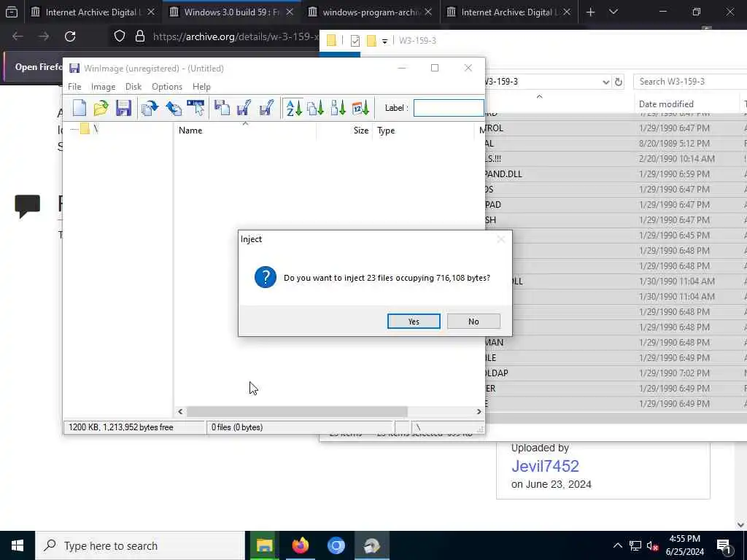
Task: Toggle the Sort by name A-Z icon
Action: click(x=294, y=108)
